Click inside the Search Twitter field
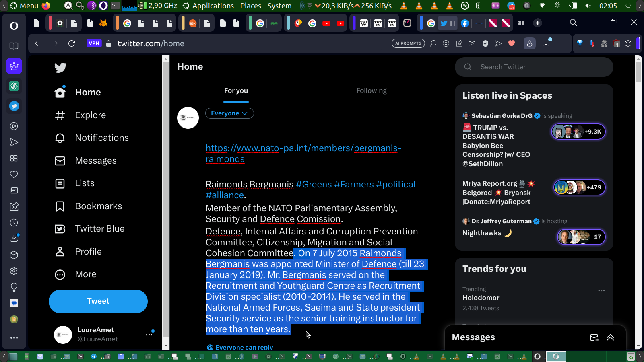The width and height of the screenshot is (644, 362). point(534,67)
